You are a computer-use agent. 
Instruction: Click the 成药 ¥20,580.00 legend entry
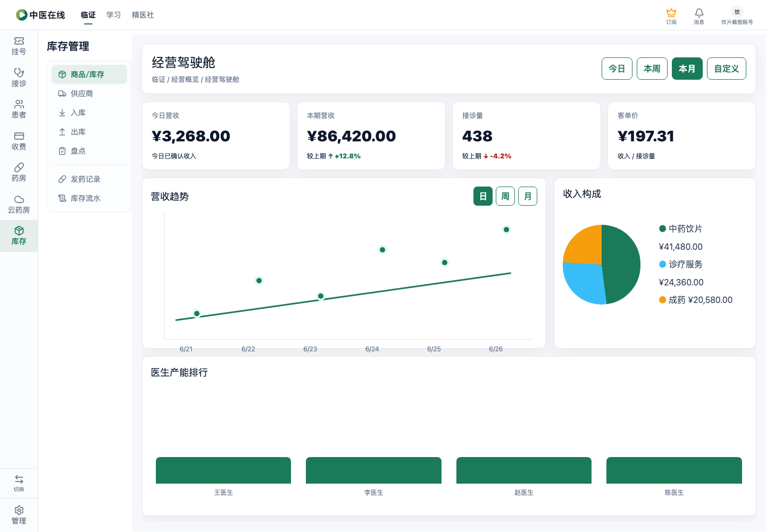tap(696, 300)
